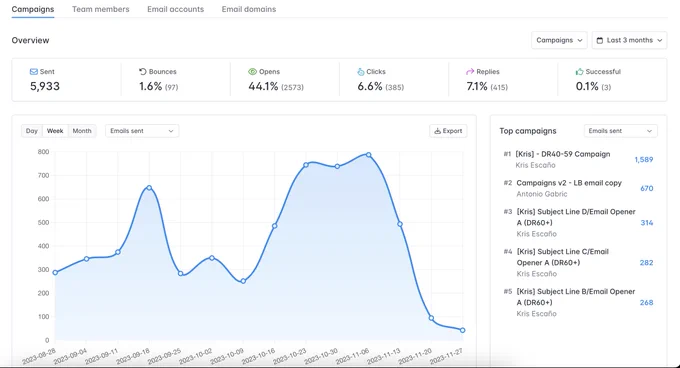Viewport: 680px width, 368px height.
Task: Click the Clicks pointer icon
Action: (x=361, y=72)
